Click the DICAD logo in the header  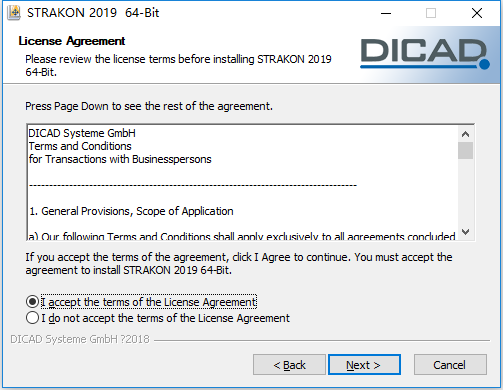425,53
